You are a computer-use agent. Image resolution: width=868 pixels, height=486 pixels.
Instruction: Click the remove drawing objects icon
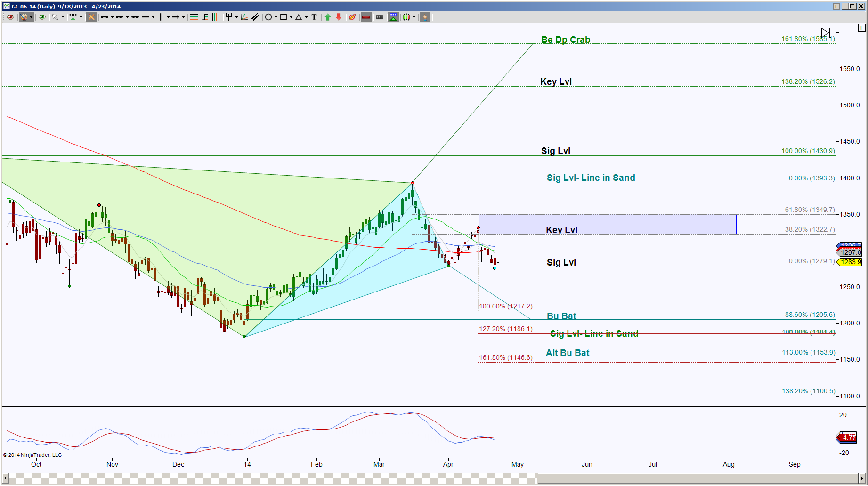352,17
